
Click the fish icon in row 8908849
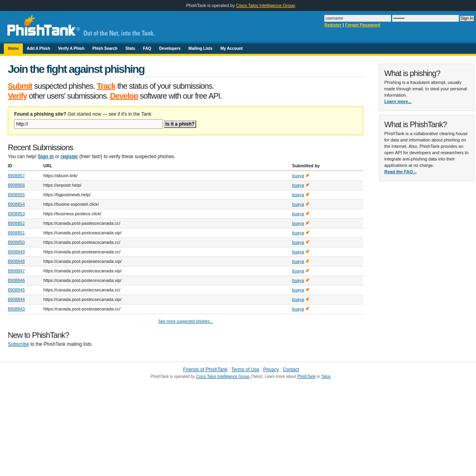tap(307, 252)
